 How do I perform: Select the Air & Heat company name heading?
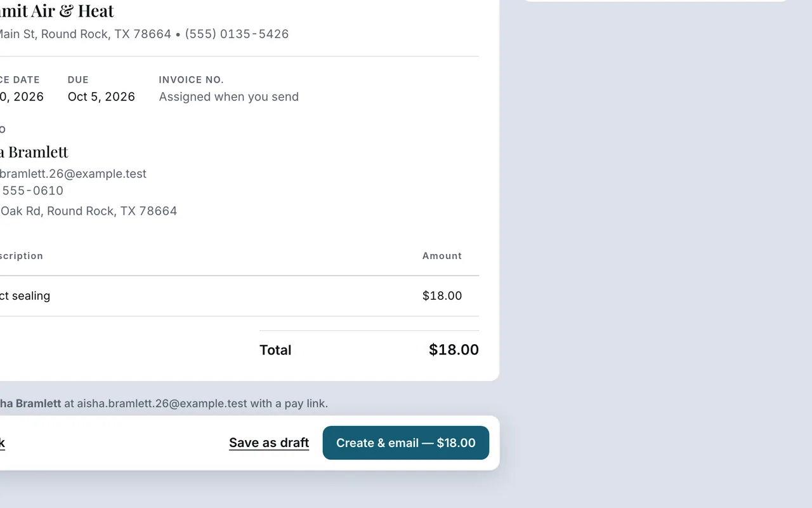tap(57, 11)
